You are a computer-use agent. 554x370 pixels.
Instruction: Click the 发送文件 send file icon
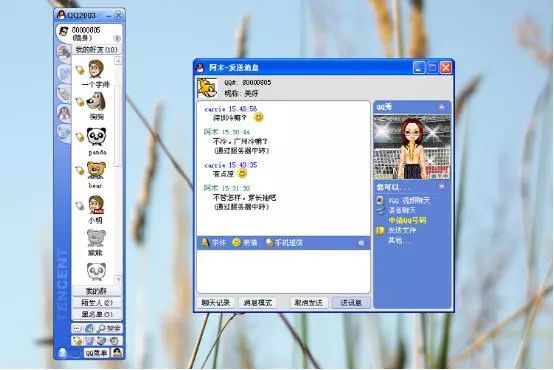click(380, 231)
